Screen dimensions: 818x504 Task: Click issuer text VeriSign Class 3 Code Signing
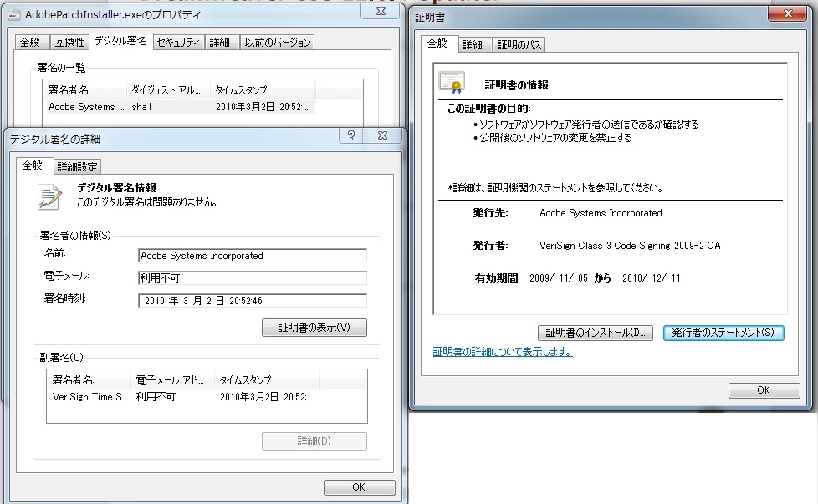point(630,246)
